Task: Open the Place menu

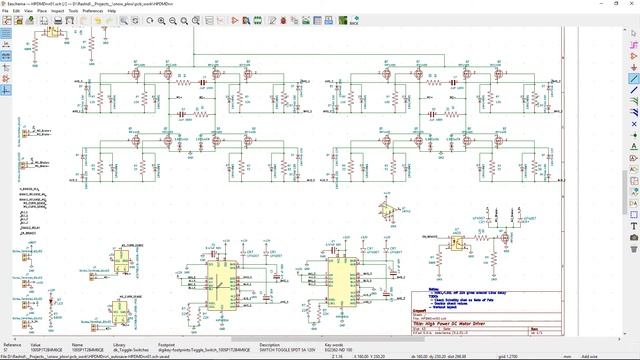Action: point(42,11)
